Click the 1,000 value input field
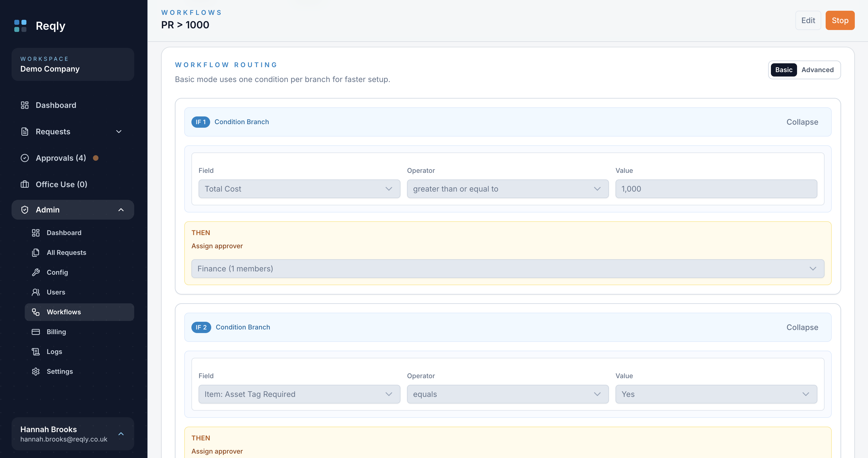 pos(716,189)
